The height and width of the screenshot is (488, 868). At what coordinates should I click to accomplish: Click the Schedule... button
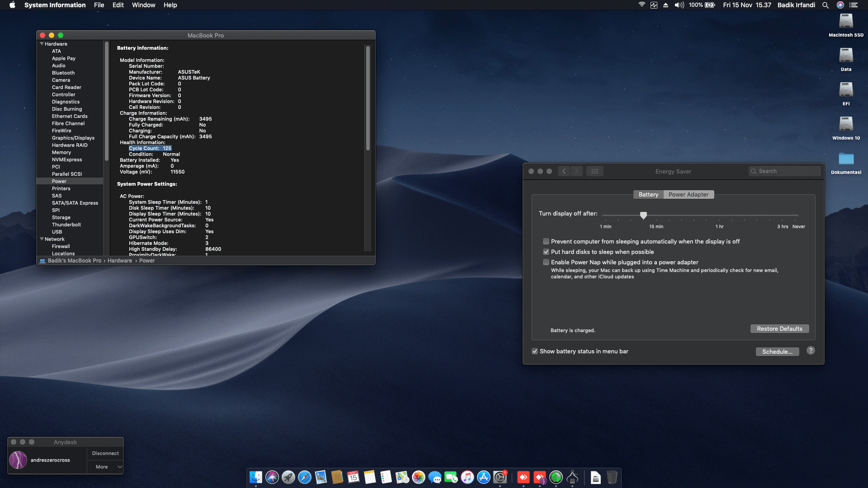[777, 352]
